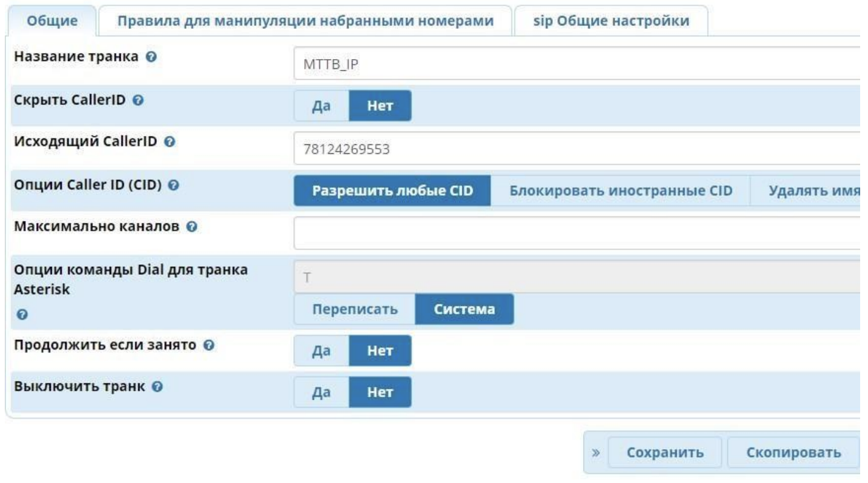This screenshot has width=868, height=483.
Task: Click the Исходящий CallerID number field
Action: pyautogui.click(x=576, y=149)
